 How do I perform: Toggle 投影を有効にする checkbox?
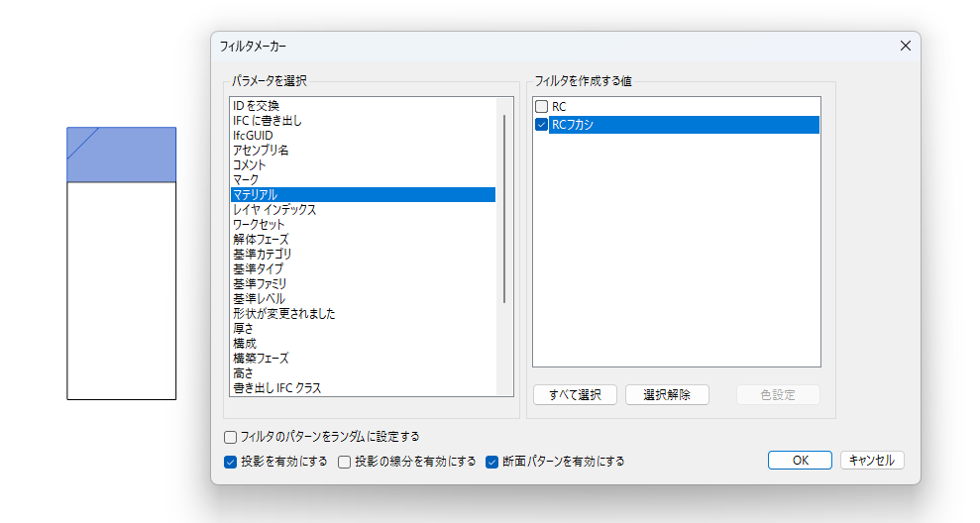pyautogui.click(x=231, y=462)
